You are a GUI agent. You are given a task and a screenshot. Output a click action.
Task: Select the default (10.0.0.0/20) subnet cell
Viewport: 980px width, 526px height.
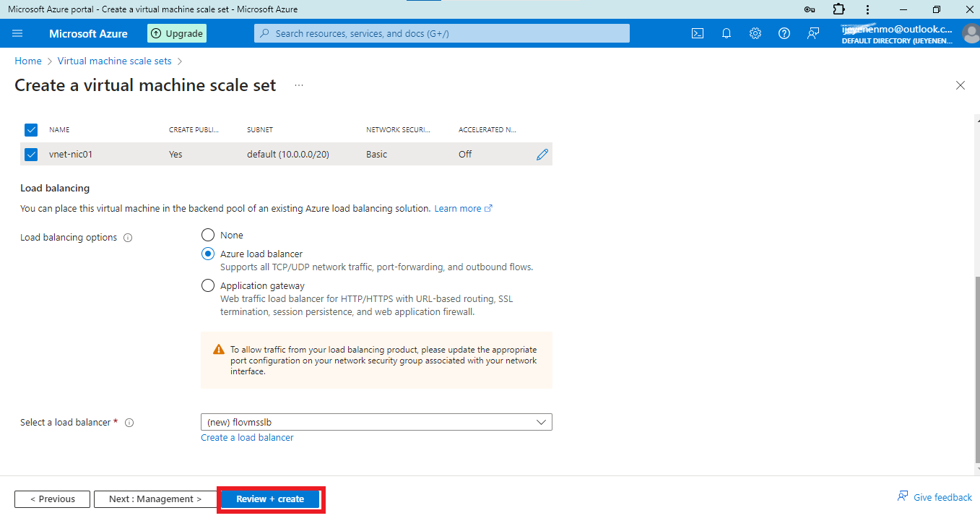[x=288, y=155]
